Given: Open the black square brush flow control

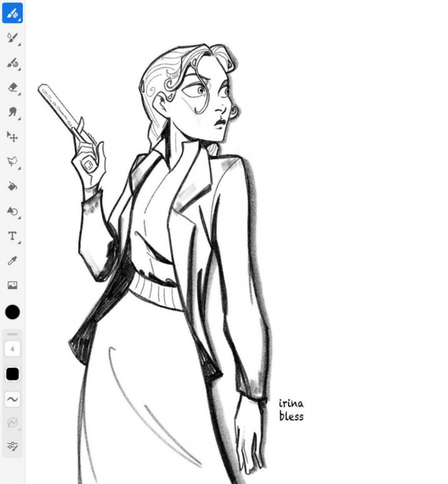Looking at the screenshot, I should tap(12, 374).
